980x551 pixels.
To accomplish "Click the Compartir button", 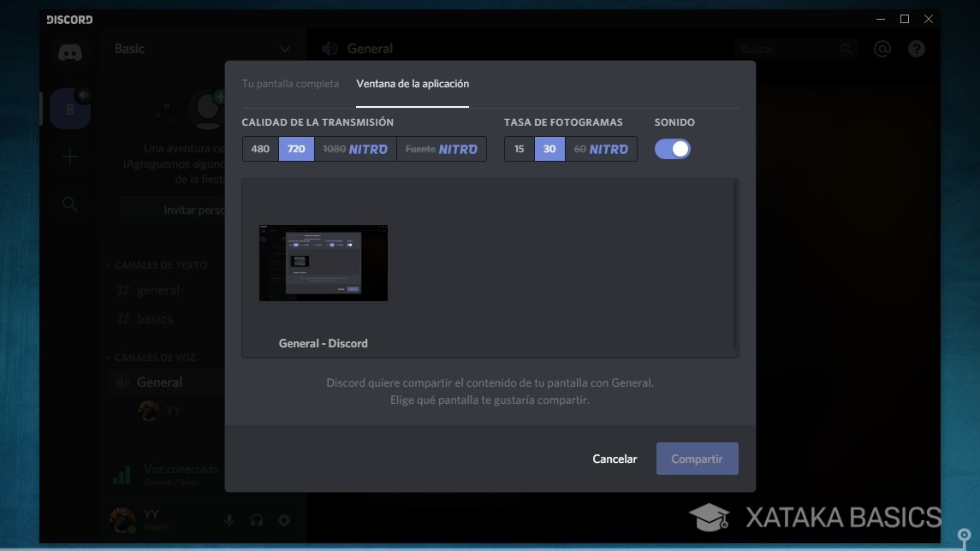I will coord(697,459).
